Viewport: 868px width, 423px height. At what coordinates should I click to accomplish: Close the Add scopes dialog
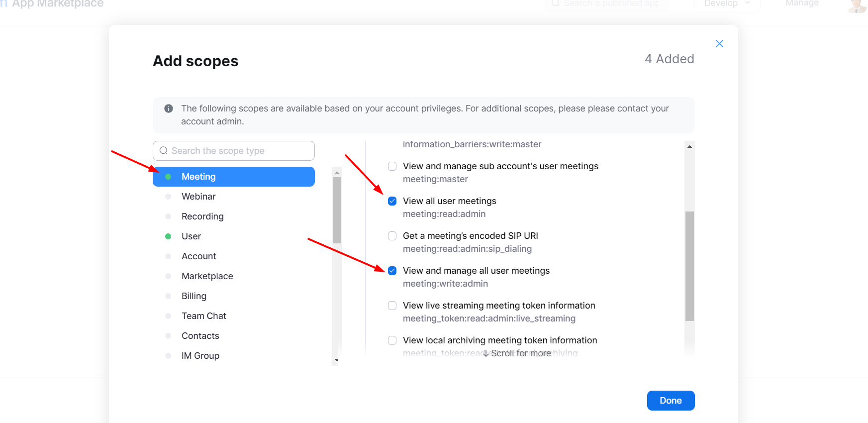point(719,44)
